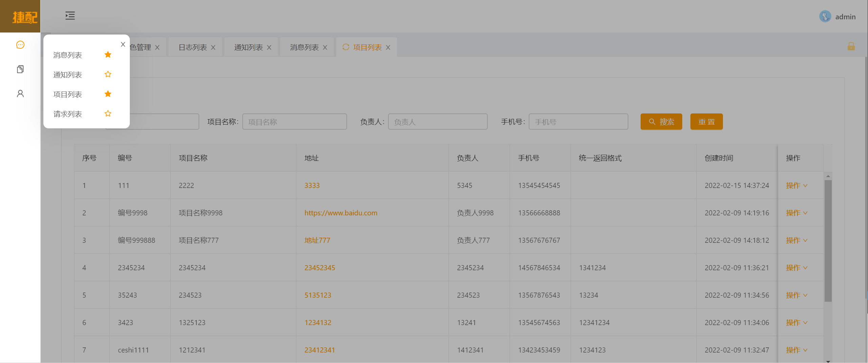Refresh the 项目列表 tab via its refresh icon
This screenshot has width=868, height=363.
pyautogui.click(x=345, y=47)
